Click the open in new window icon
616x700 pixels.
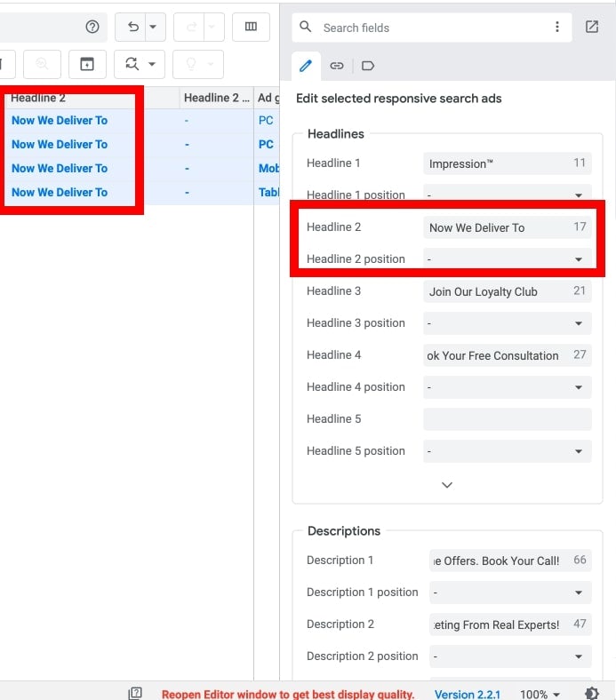pyautogui.click(x=592, y=27)
